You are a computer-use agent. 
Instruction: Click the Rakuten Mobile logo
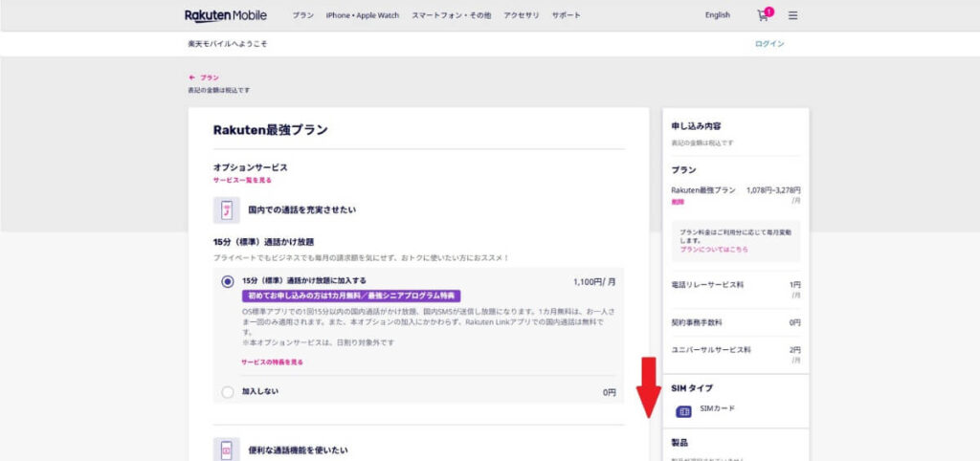pyautogui.click(x=226, y=15)
